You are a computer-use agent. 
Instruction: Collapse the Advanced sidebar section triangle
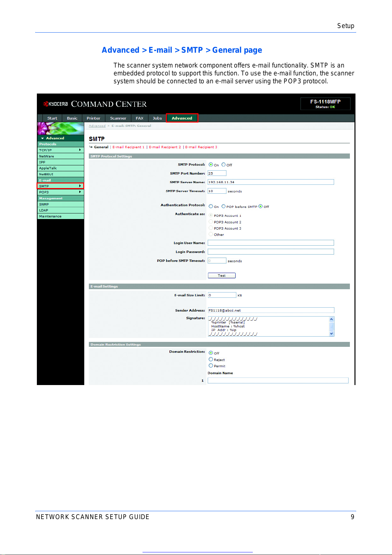[42, 138]
